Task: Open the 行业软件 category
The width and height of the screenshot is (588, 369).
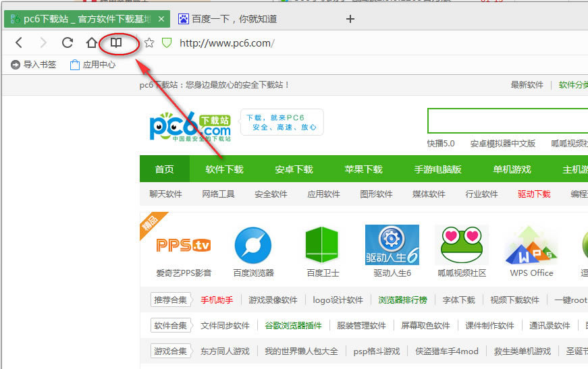Action: coord(481,194)
